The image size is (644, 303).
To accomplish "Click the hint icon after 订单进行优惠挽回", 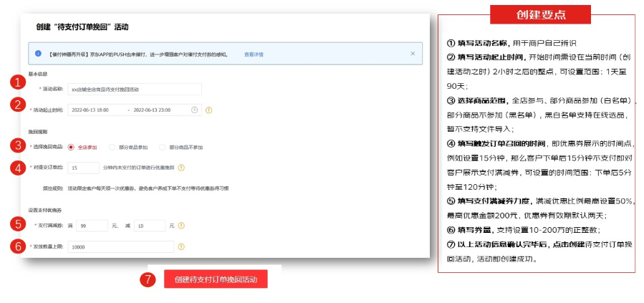I will point(181,168).
